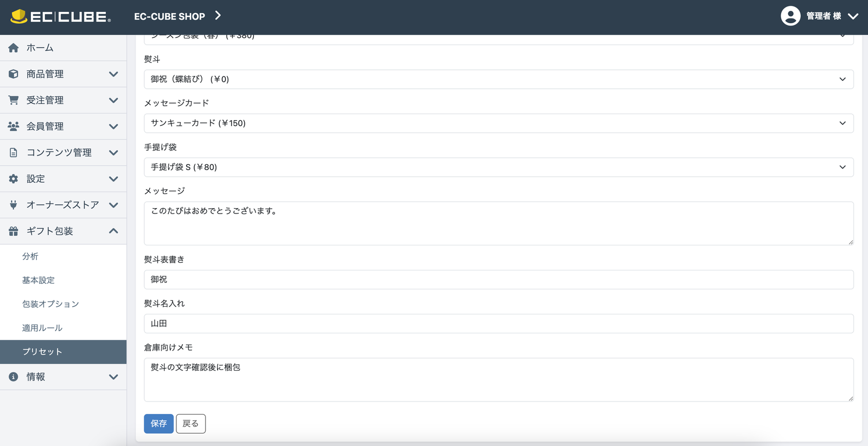The height and width of the screenshot is (446, 868).
Task: Click the gift wrapping present icon
Action: pos(14,231)
